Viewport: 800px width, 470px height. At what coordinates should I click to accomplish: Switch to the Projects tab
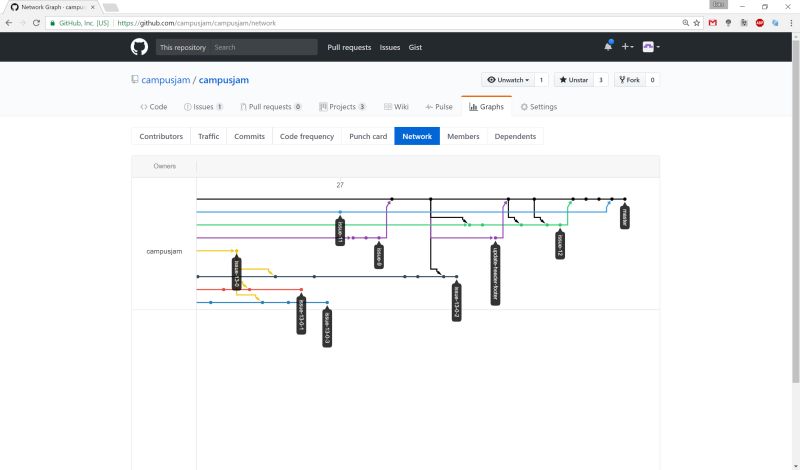[342, 107]
